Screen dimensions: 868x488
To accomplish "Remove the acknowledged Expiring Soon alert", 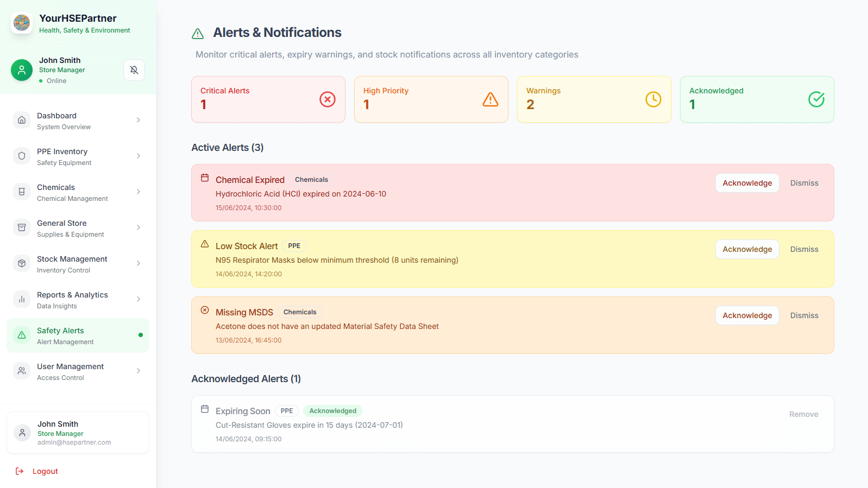I will pyautogui.click(x=803, y=414).
